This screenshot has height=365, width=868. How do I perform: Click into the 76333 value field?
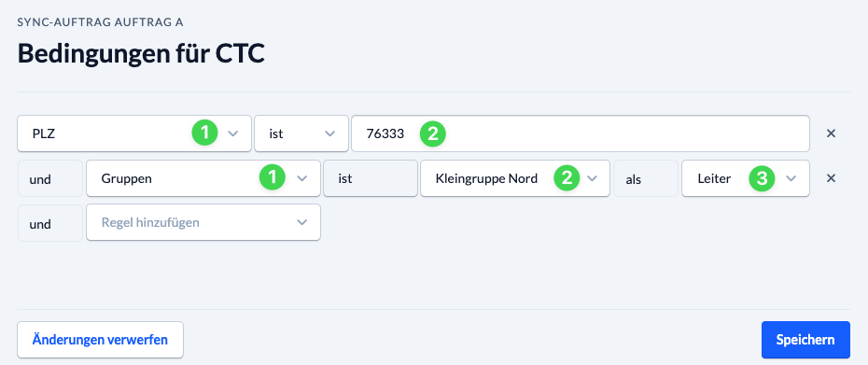click(x=581, y=133)
